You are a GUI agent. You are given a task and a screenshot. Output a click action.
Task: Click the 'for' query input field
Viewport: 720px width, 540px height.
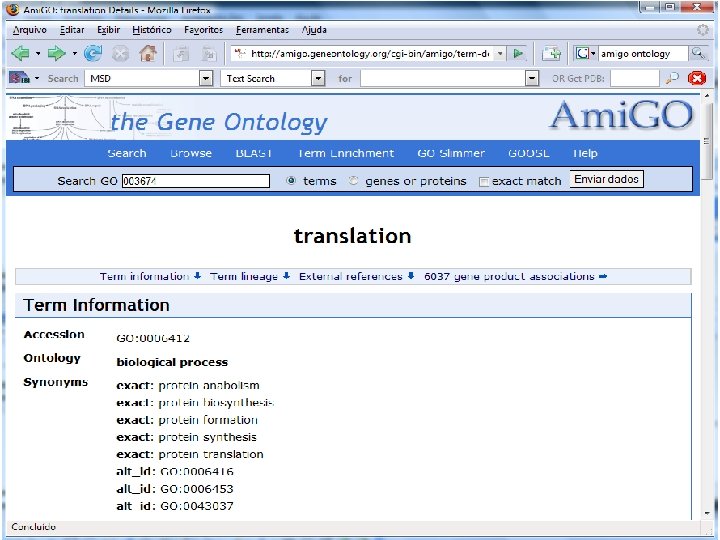443,79
